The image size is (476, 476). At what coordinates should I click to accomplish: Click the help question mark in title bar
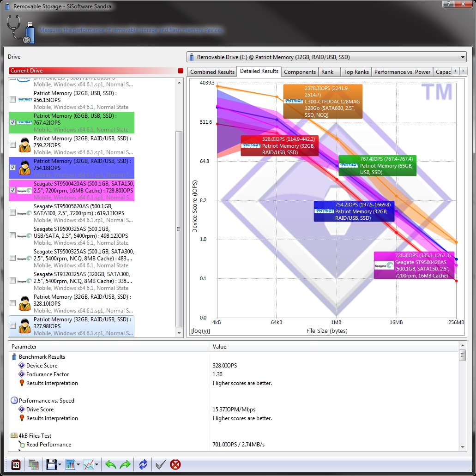(449, 4)
